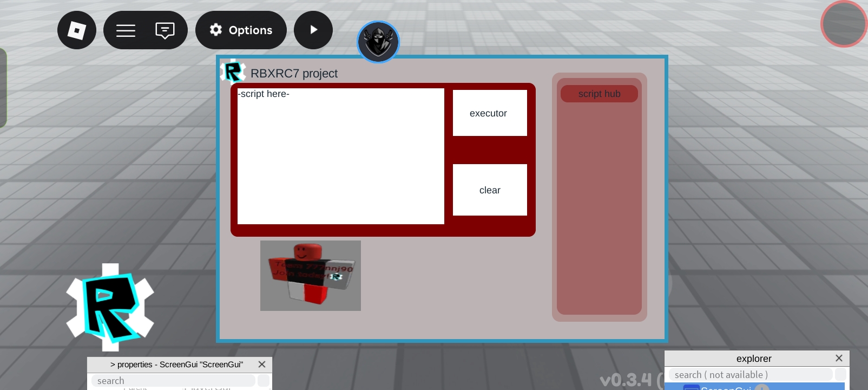Image resolution: width=868 pixels, height=390 pixels.
Task: Click the explorer search field
Action: [750, 374]
